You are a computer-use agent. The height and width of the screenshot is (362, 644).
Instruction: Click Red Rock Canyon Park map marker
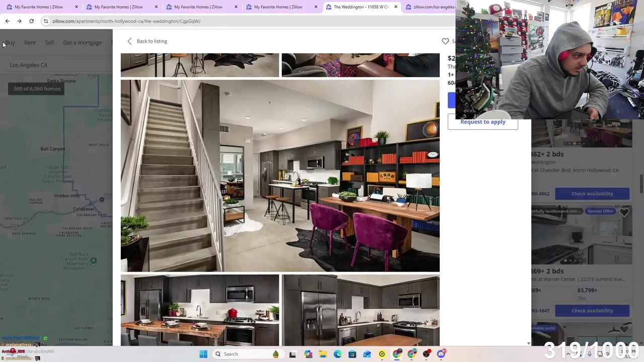tap(93, 260)
